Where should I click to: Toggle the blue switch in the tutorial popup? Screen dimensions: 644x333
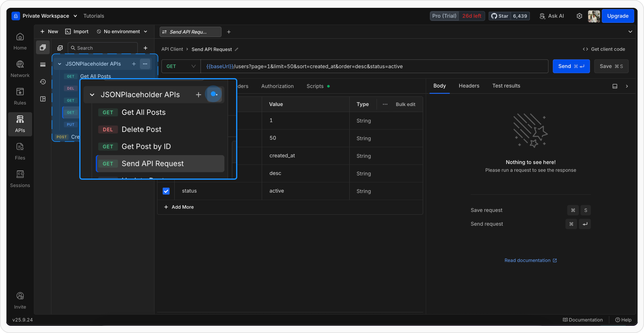[214, 94]
